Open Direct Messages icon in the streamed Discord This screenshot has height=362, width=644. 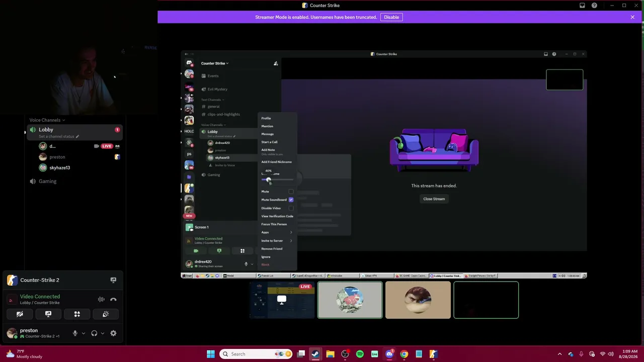tap(189, 63)
